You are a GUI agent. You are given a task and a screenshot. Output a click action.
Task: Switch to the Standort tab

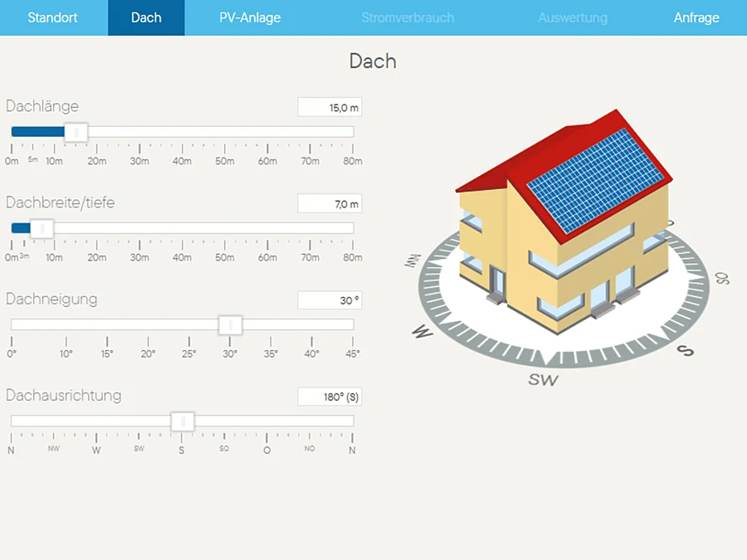coord(52,17)
